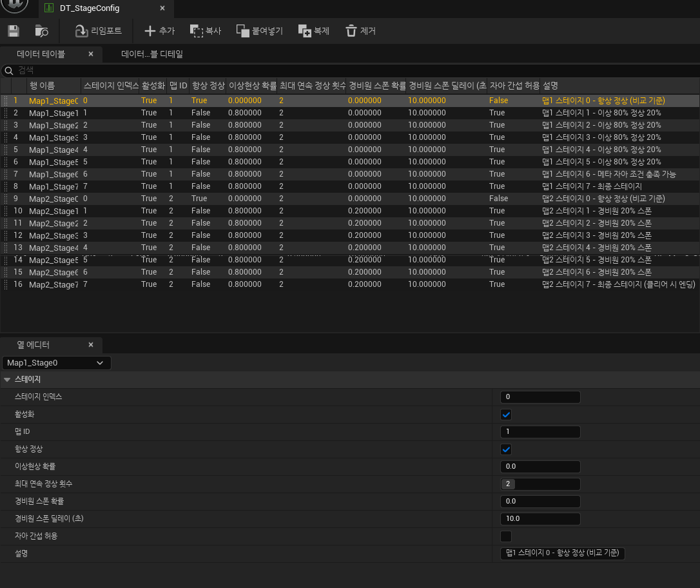
Task: Click the 스테이지 인덱스 value field
Action: pos(540,397)
